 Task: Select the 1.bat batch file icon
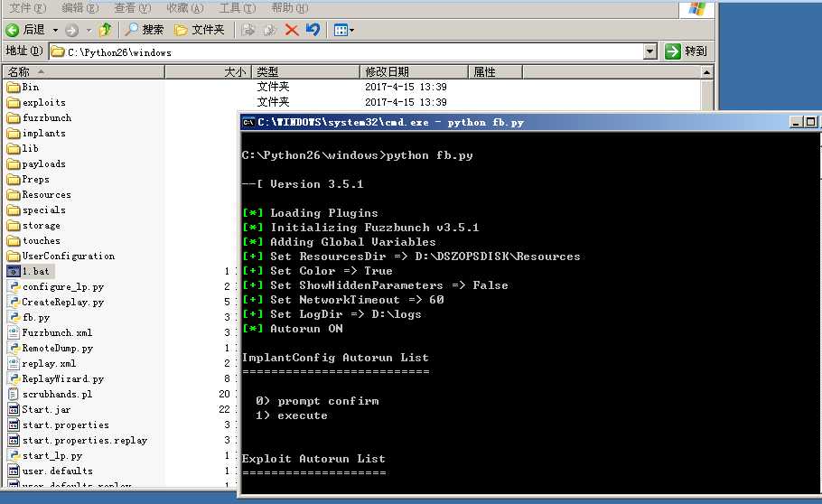click(x=14, y=271)
